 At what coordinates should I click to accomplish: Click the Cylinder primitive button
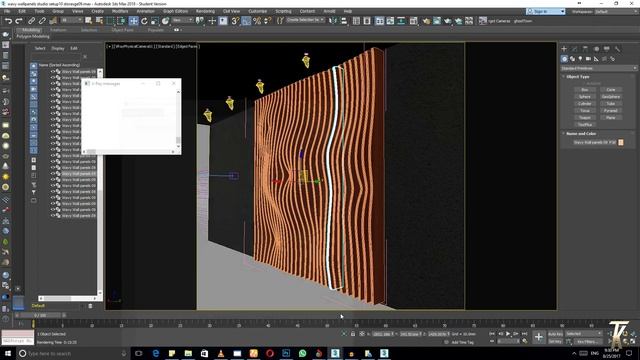tap(584, 103)
